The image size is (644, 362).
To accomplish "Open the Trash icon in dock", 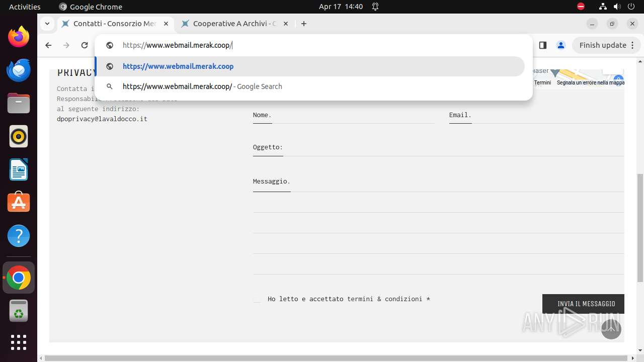I will (x=19, y=311).
